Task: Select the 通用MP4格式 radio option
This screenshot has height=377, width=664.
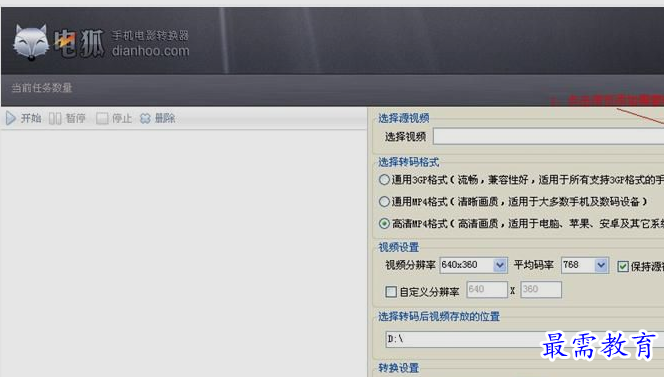Action: [x=384, y=202]
